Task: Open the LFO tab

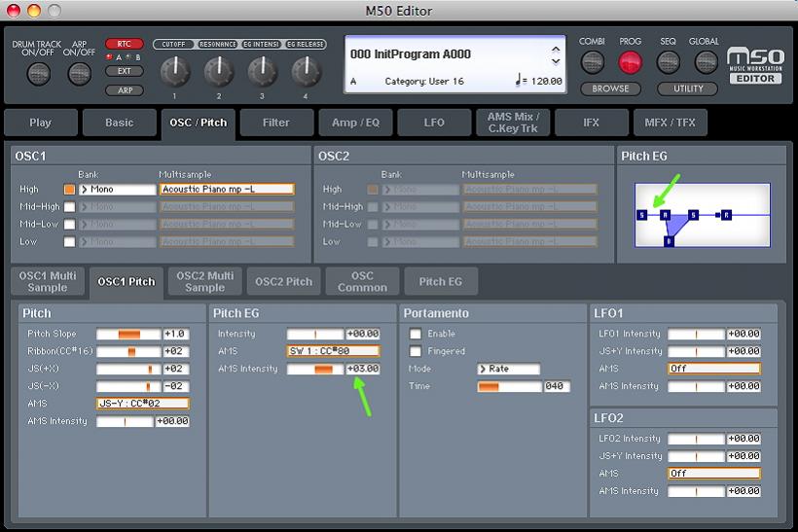Action: 434,123
